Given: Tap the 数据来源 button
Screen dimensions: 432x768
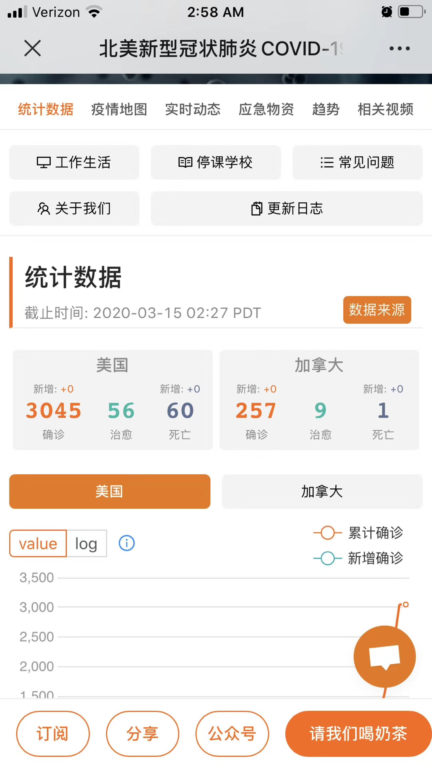Looking at the screenshot, I should [377, 310].
